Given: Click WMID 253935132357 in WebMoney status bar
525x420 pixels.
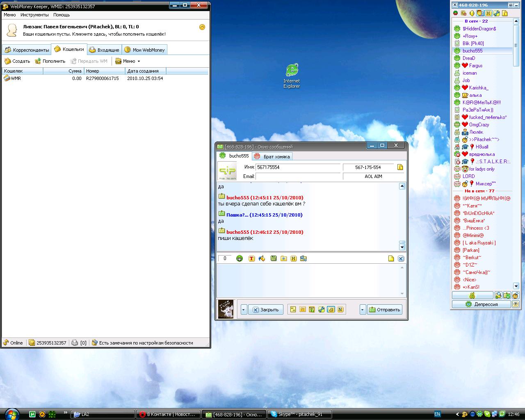Looking at the screenshot, I should pos(48,343).
